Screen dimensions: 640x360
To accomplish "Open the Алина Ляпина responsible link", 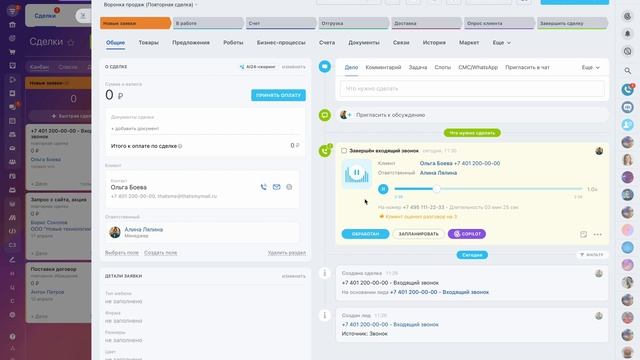I will [x=144, y=229].
